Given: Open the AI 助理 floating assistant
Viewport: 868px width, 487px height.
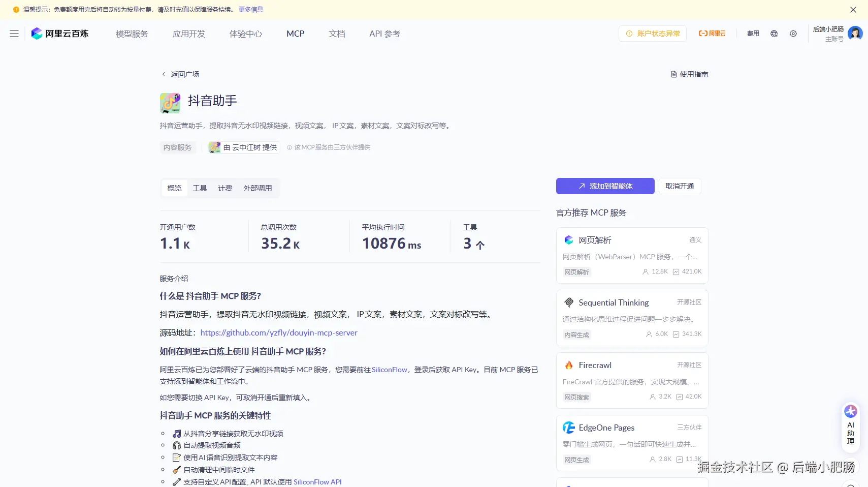Looking at the screenshot, I should coord(851,427).
